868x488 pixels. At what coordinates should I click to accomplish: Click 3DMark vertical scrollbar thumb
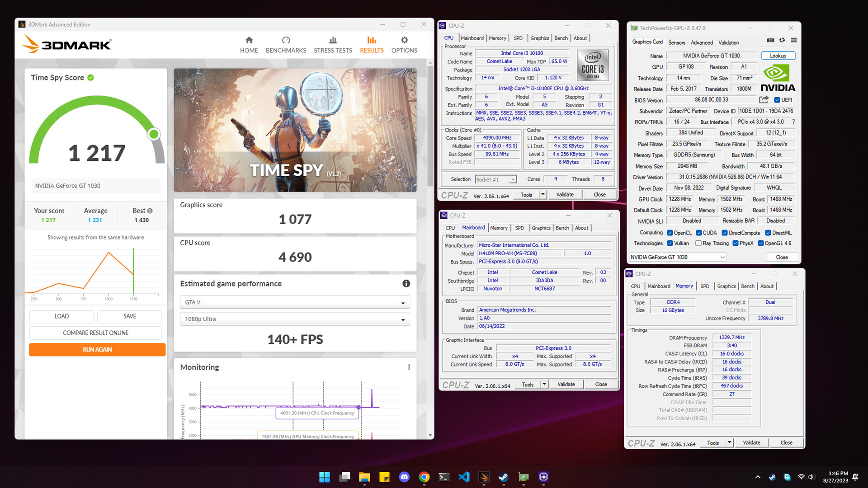click(x=430, y=127)
